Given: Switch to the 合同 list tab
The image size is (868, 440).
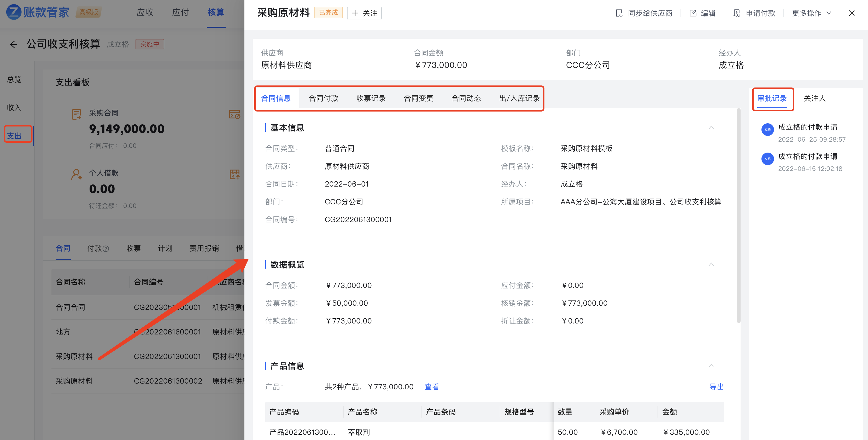Looking at the screenshot, I should click(63, 248).
